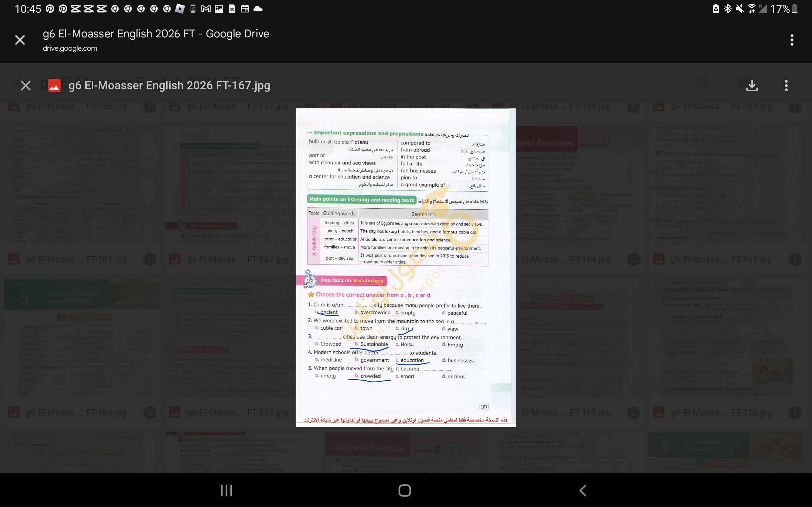Screen dimensions: 812x507
Task: Open image viewer more options menu
Action: (786, 86)
